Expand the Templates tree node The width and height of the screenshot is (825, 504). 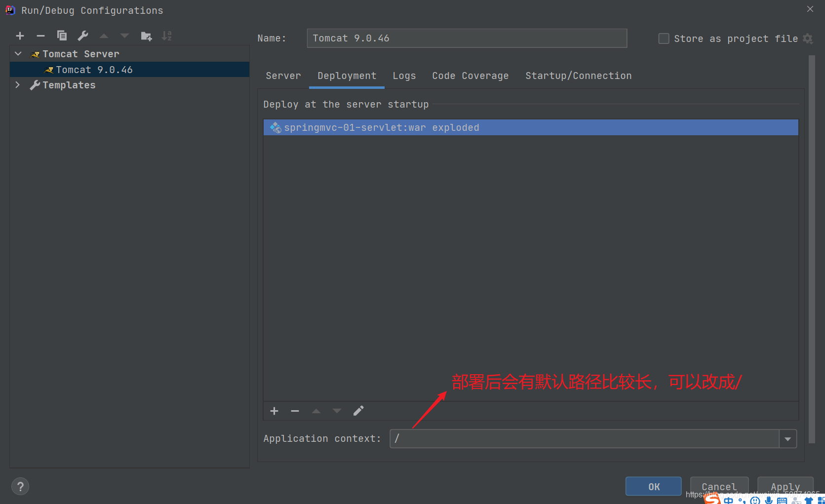pyautogui.click(x=18, y=85)
